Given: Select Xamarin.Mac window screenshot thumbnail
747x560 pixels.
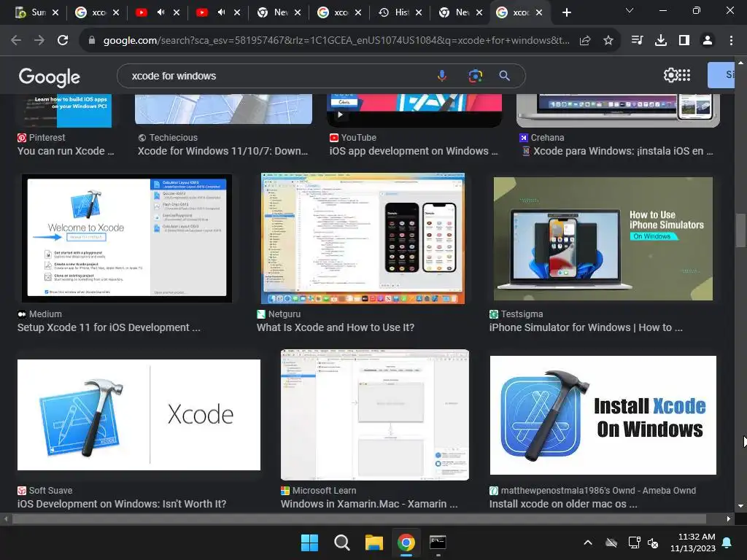Looking at the screenshot, I should (x=375, y=415).
